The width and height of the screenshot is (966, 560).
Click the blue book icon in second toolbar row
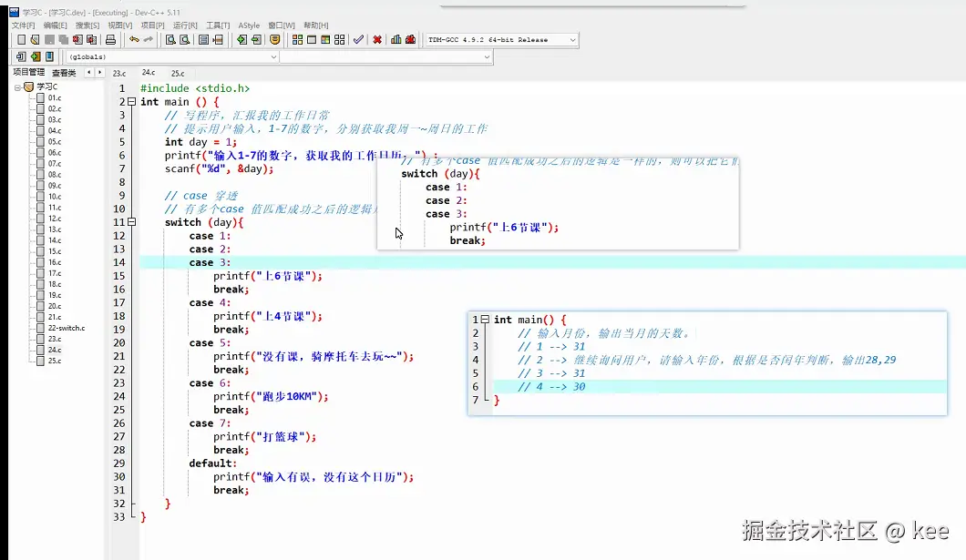[x=49, y=56]
